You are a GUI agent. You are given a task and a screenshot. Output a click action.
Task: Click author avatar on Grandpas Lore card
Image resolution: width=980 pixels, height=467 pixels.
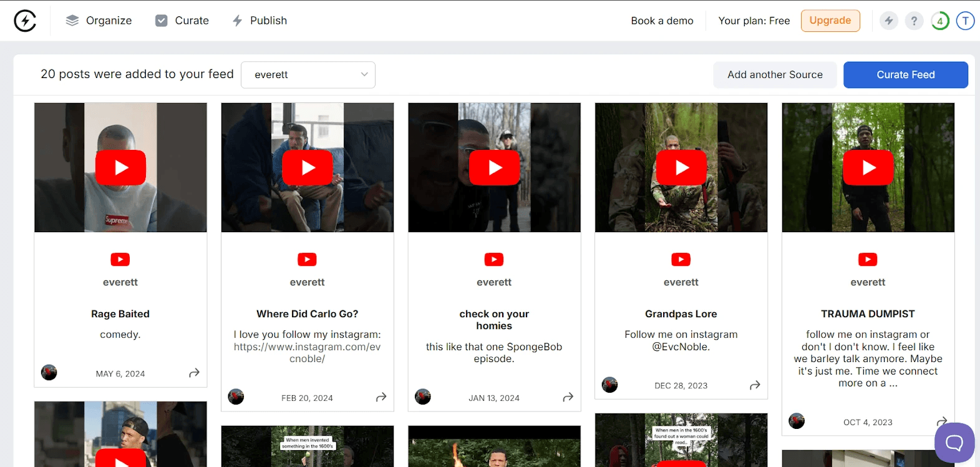pyautogui.click(x=609, y=385)
